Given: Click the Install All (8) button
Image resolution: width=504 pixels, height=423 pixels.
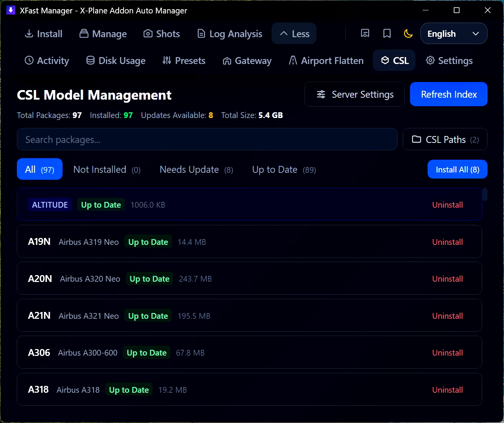Looking at the screenshot, I should 458,169.
